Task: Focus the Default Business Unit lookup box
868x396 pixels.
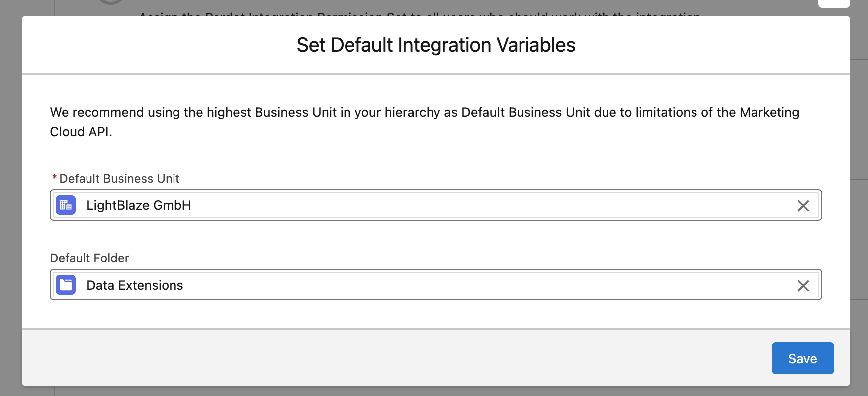Action: 447,205
